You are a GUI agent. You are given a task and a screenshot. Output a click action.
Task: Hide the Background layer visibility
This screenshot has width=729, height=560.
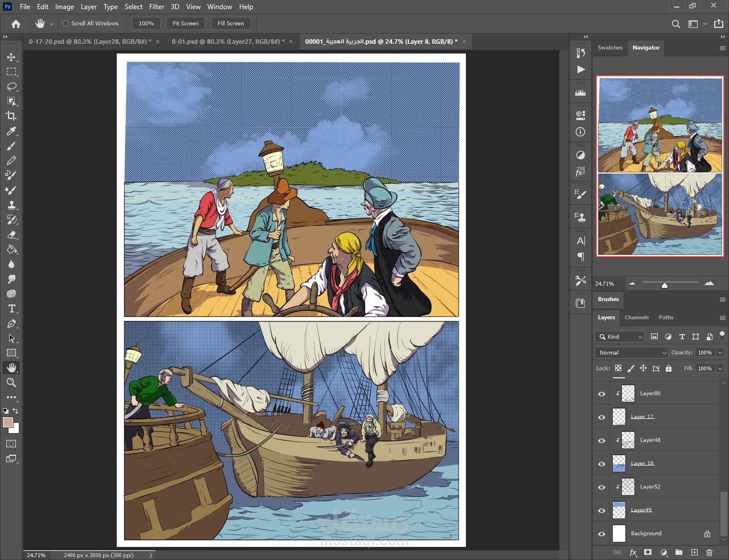pyautogui.click(x=601, y=534)
